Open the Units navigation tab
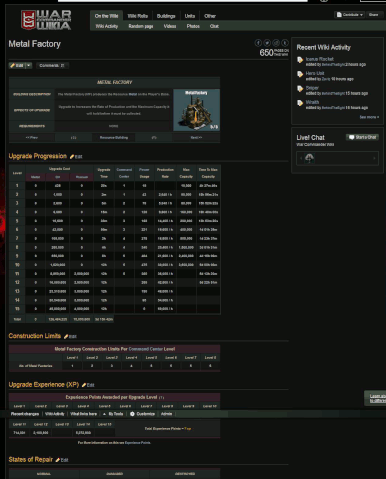Image resolution: width=386 pixels, height=479 pixels. (x=190, y=16)
